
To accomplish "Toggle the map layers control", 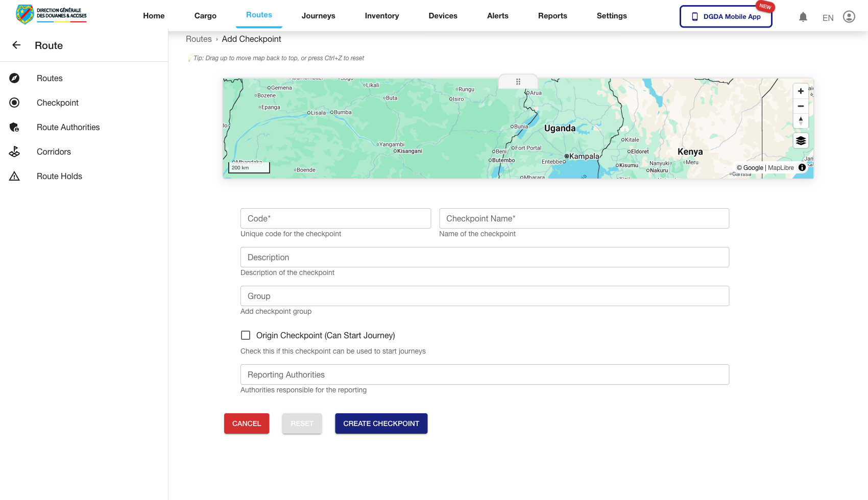I will click(801, 141).
